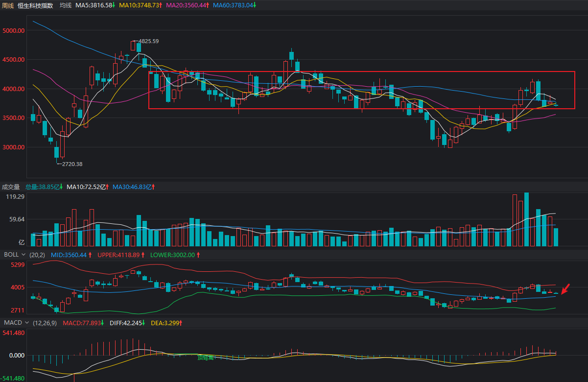Click the 均线 moving average label
Screen dimensions: 588x382
pos(66,5)
